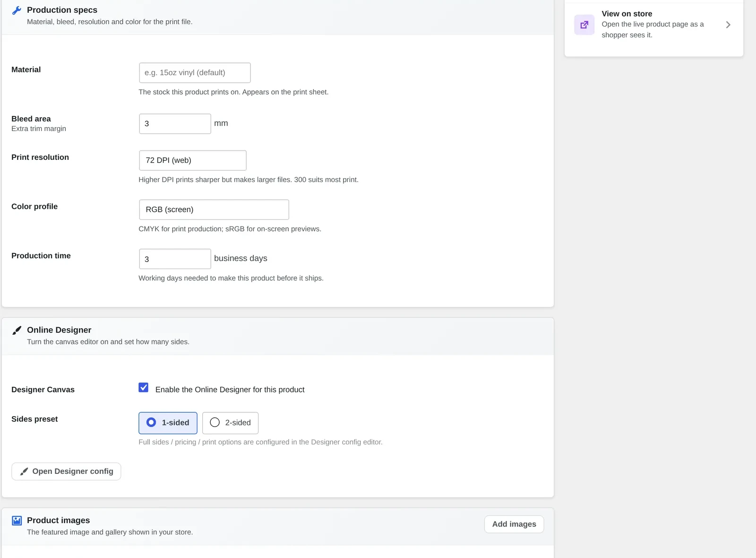Click the Enable the Online Designer label text
Viewport: 756px width, 558px height.
tap(230, 390)
